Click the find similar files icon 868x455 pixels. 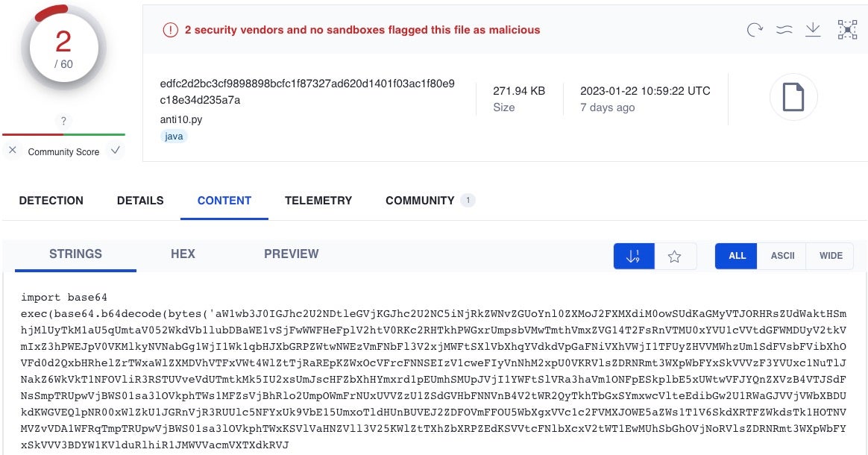(784, 30)
